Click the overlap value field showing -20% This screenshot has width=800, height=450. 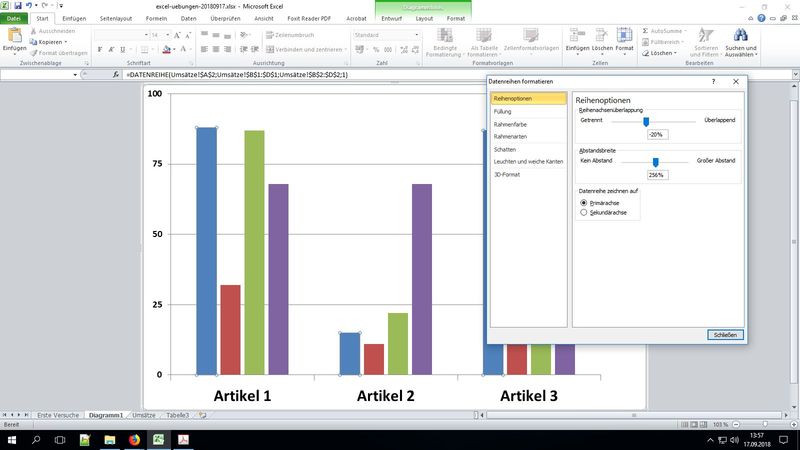[657, 135]
